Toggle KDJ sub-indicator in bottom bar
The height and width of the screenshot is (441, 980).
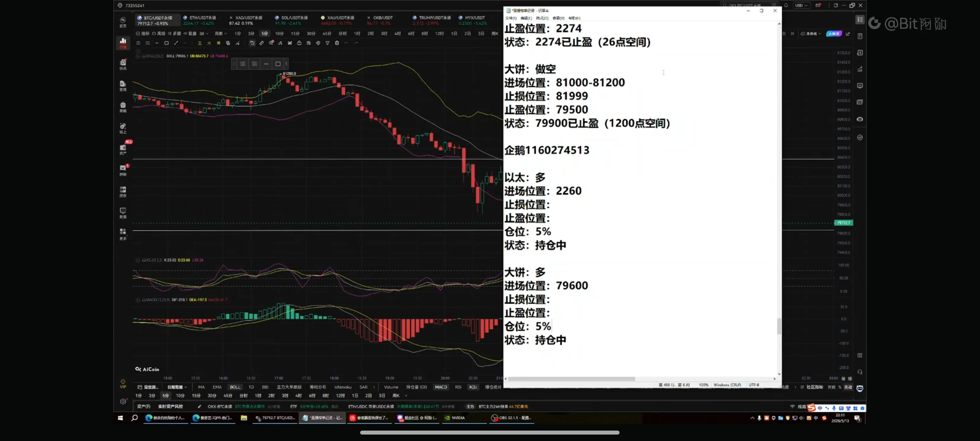473,387
